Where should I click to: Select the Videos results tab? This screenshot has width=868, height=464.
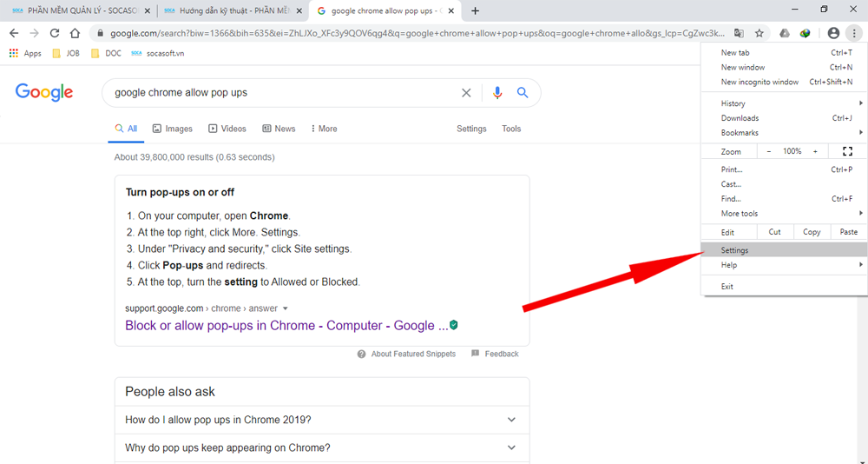tap(227, 129)
